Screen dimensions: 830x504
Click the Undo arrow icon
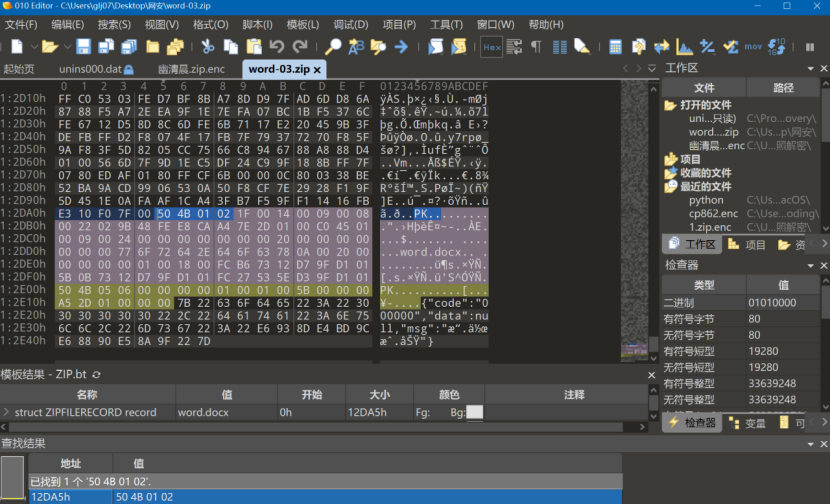(x=277, y=47)
